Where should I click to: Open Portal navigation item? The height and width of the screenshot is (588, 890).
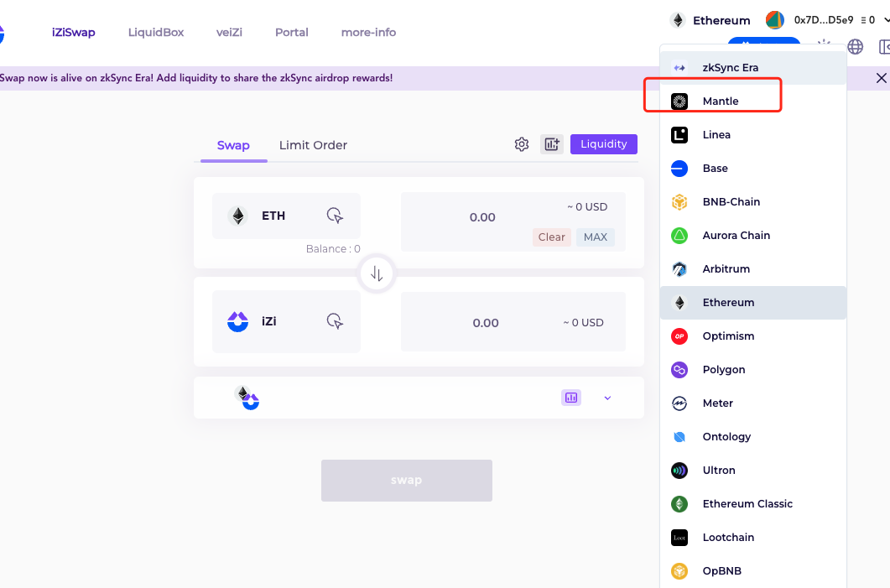pos(292,33)
